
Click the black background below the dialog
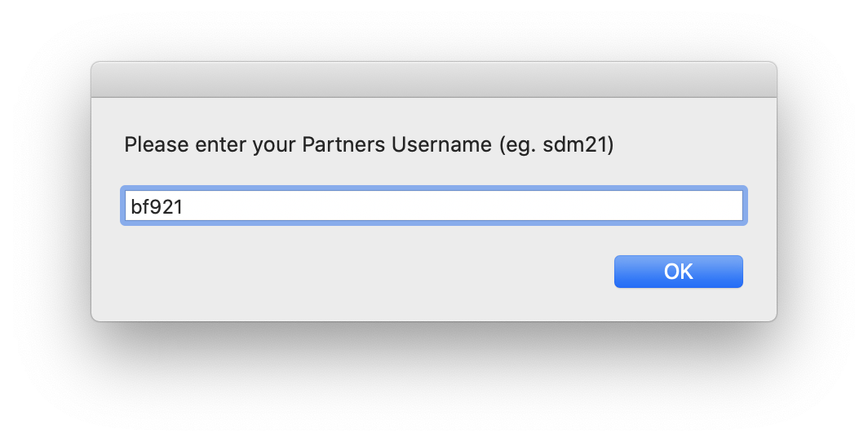pos(433,382)
